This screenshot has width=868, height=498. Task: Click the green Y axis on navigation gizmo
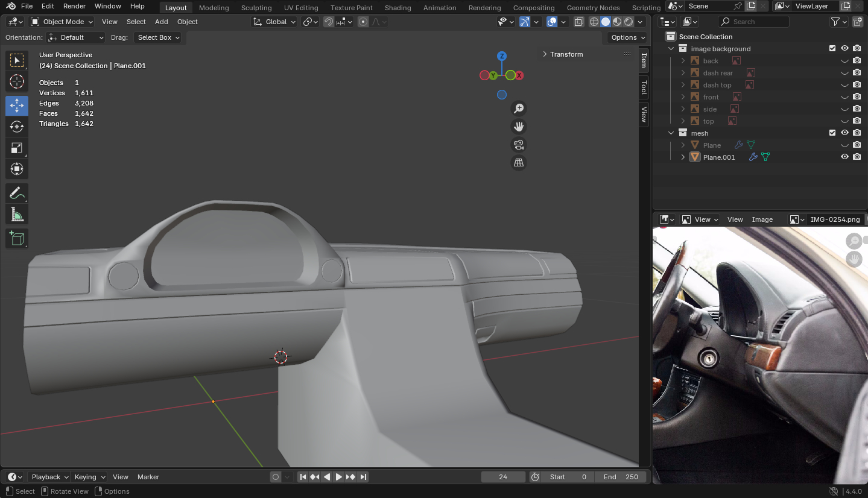493,75
